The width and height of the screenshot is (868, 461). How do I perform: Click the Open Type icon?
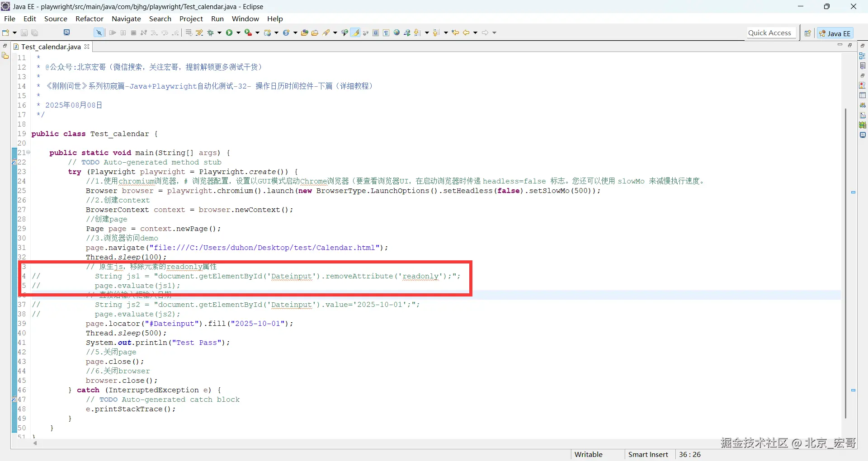coord(305,33)
